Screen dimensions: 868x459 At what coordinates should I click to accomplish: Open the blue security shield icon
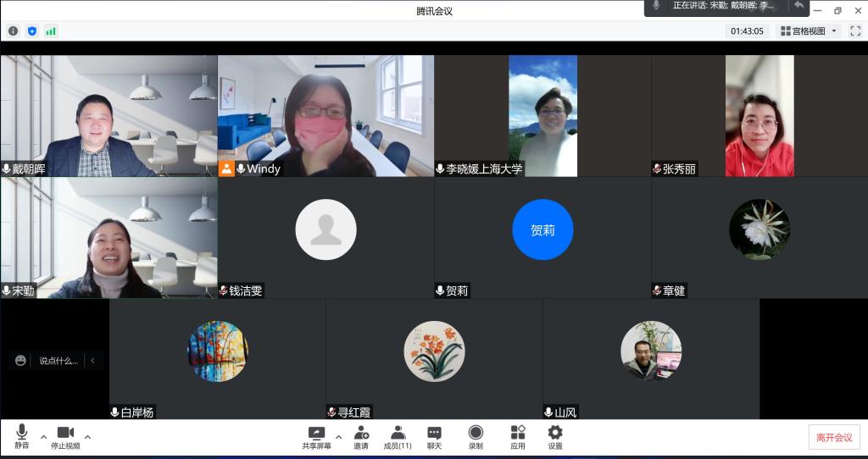click(32, 31)
